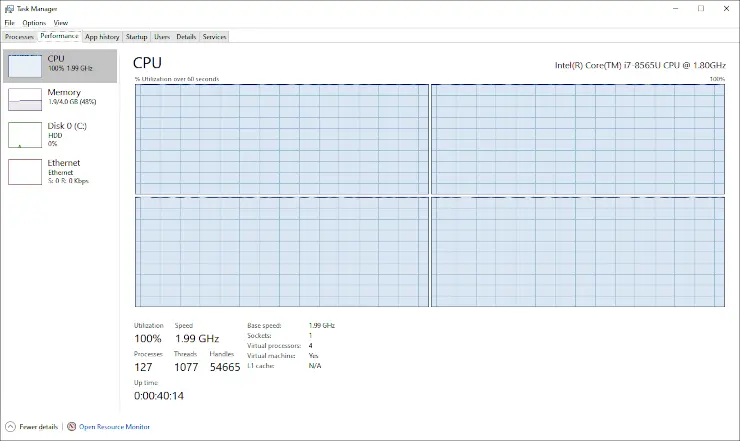
Task: Click the Fewer details chevron icon
Action: tap(10, 426)
